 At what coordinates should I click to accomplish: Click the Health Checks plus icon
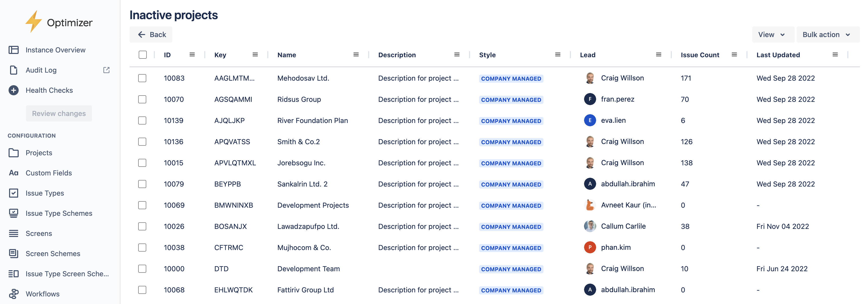coord(13,90)
